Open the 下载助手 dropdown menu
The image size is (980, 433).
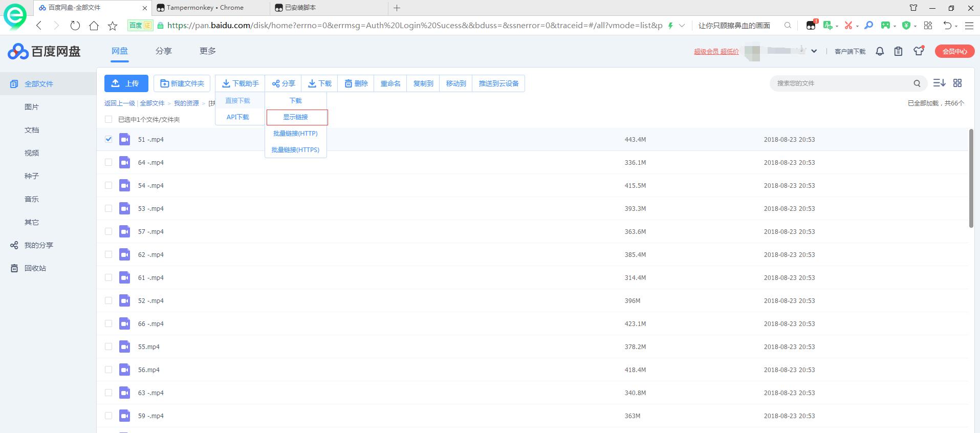[240, 83]
